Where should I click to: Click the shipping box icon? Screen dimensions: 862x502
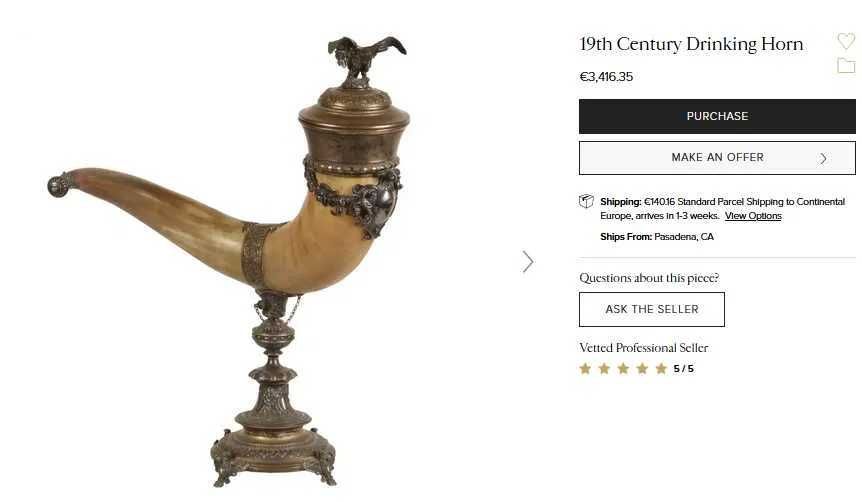click(x=586, y=202)
